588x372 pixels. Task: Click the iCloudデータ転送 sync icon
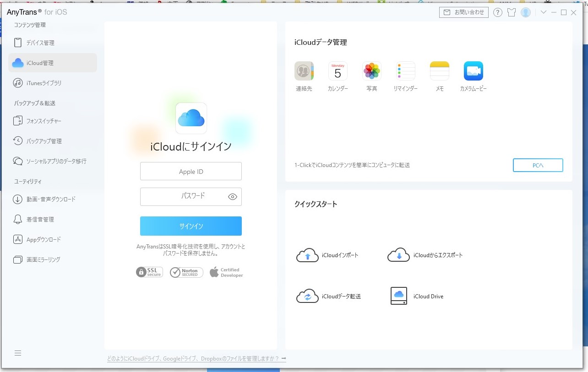(307, 296)
